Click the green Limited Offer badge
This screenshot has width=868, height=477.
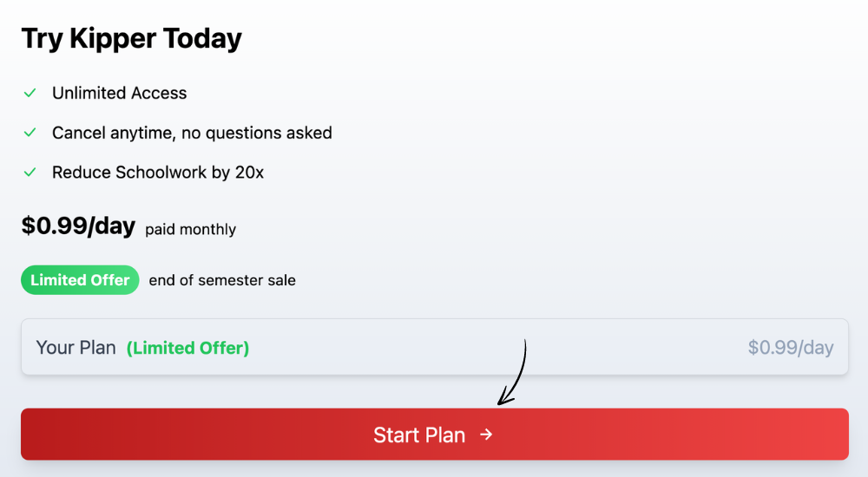pos(80,280)
